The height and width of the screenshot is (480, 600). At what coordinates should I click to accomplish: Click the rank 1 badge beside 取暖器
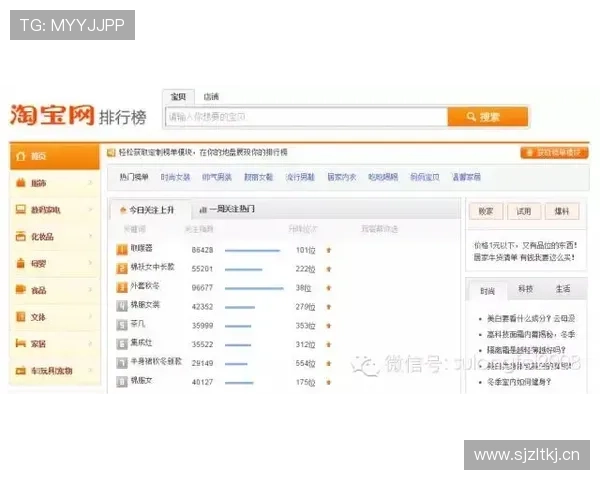(122, 250)
